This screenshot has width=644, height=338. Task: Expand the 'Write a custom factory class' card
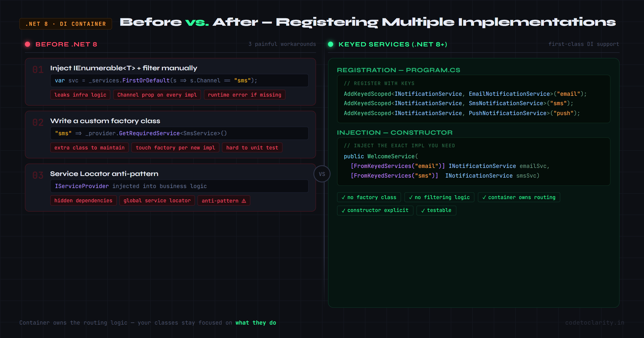point(105,121)
